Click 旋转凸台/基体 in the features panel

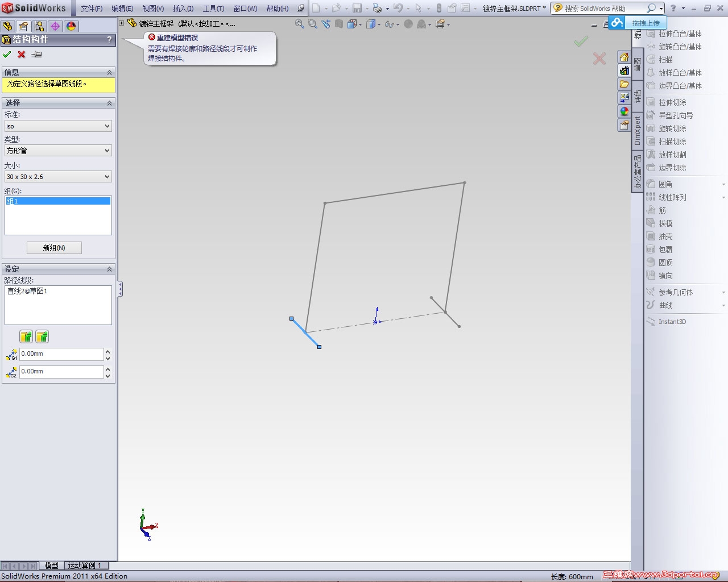click(674, 47)
